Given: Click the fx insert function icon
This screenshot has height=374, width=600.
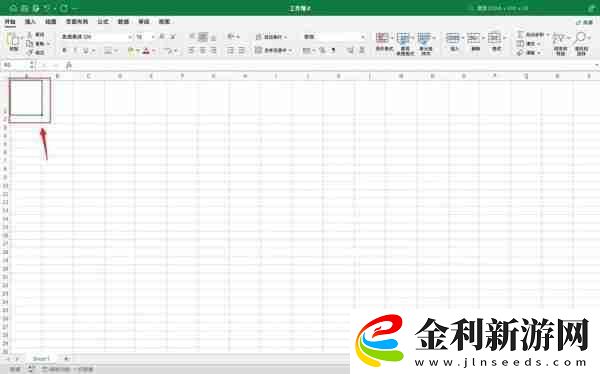Looking at the screenshot, I should pos(69,65).
